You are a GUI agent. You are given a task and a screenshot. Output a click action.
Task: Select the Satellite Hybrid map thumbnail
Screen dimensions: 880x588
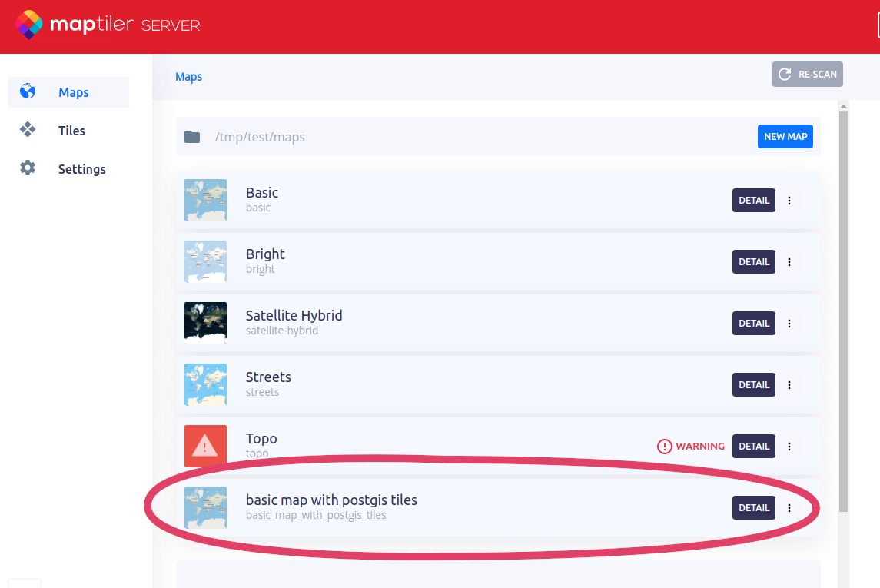[x=205, y=323]
